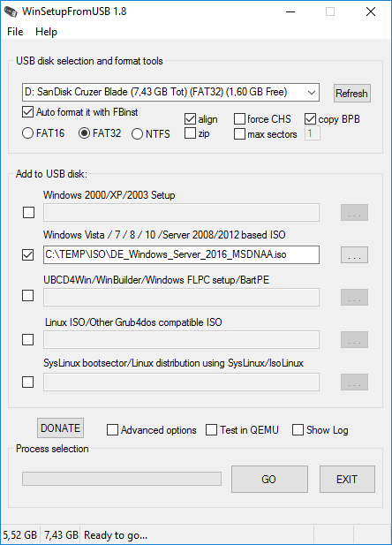The height and width of the screenshot is (545, 392).
Task: Open the File menu
Action: coord(15,32)
